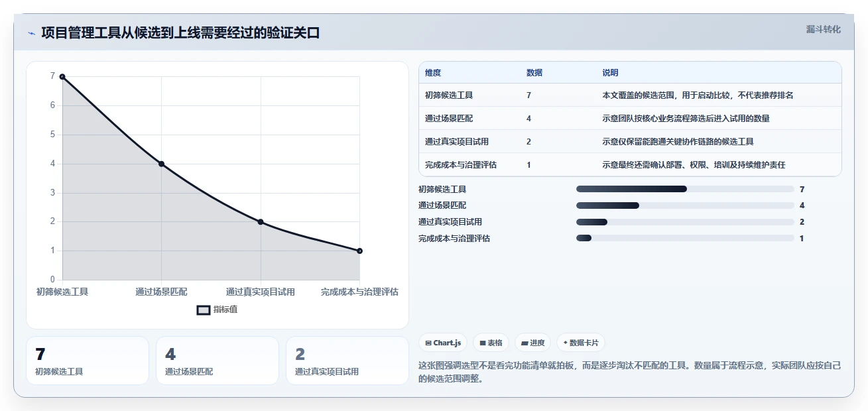Click x-axis label 通过真实项目试用 under the chart

point(261,292)
